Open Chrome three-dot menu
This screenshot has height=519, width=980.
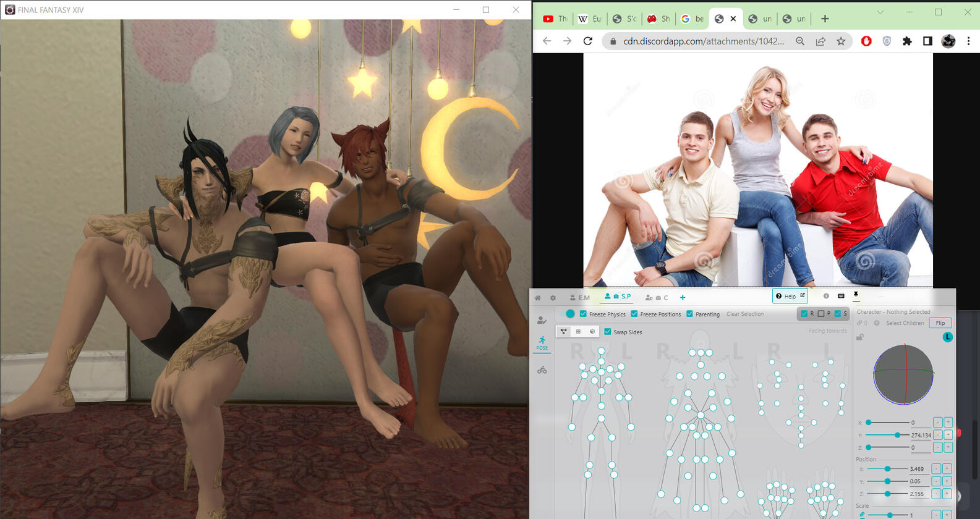coord(968,41)
